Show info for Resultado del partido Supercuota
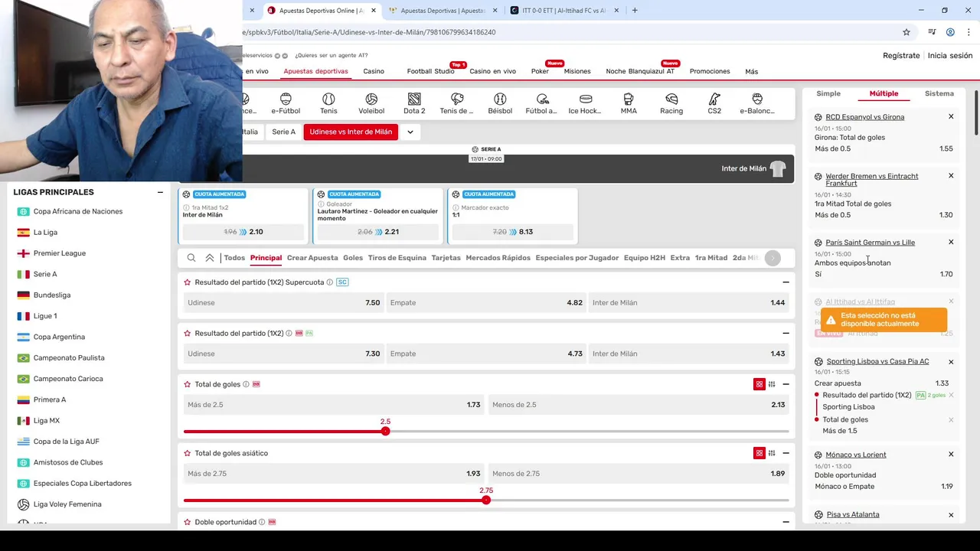The width and height of the screenshot is (980, 551). click(x=330, y=282)
